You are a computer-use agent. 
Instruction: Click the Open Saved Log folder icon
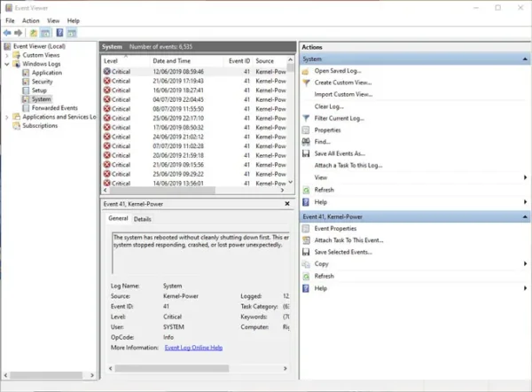pos(305,71)
